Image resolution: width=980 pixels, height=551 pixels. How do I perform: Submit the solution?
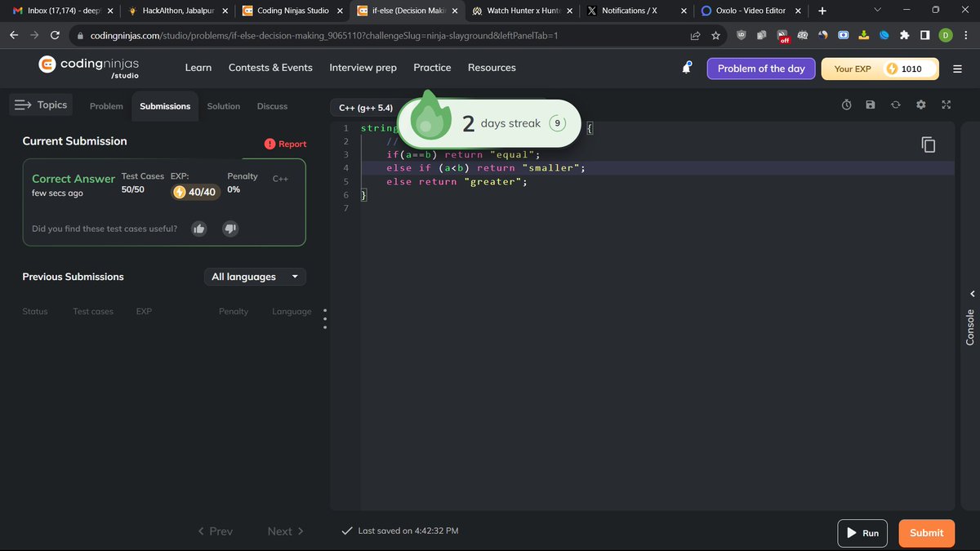click(x=927, y=533)
